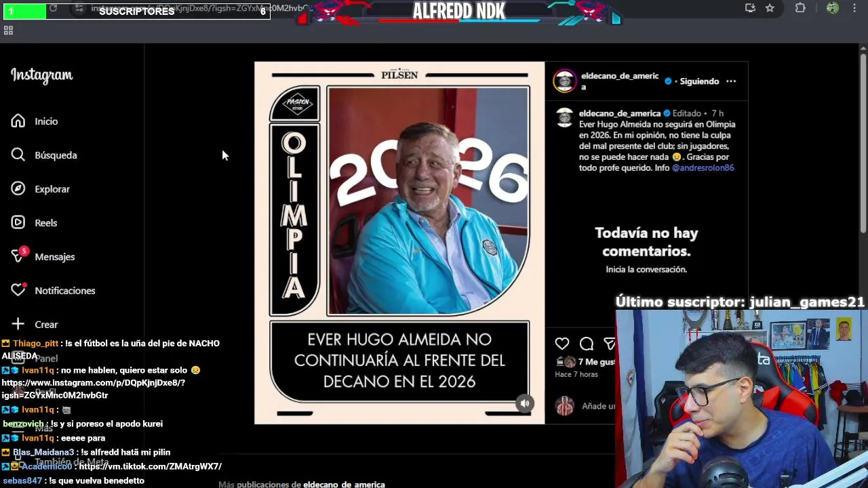Click the browser bookmark star icon

click(x=770, y=8)
